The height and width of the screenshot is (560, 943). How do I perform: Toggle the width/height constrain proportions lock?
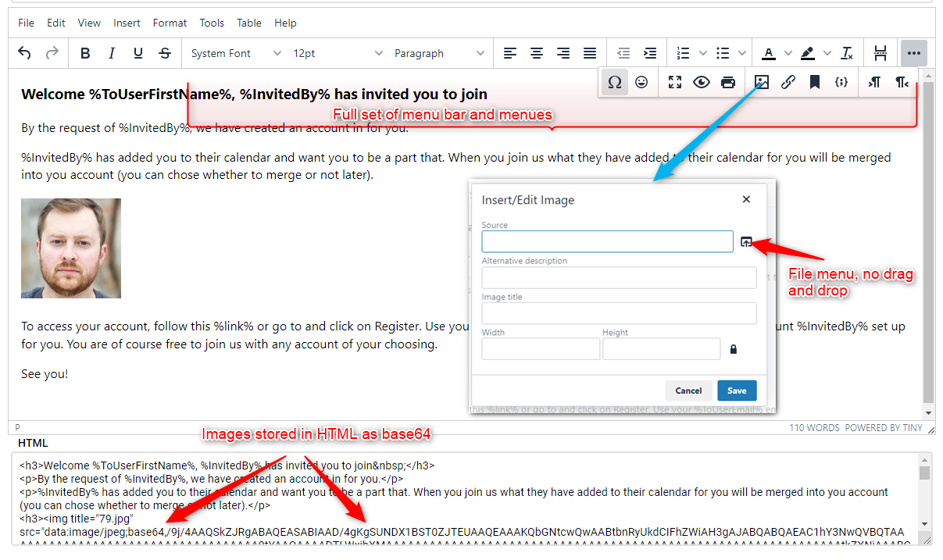coord(732,349)
